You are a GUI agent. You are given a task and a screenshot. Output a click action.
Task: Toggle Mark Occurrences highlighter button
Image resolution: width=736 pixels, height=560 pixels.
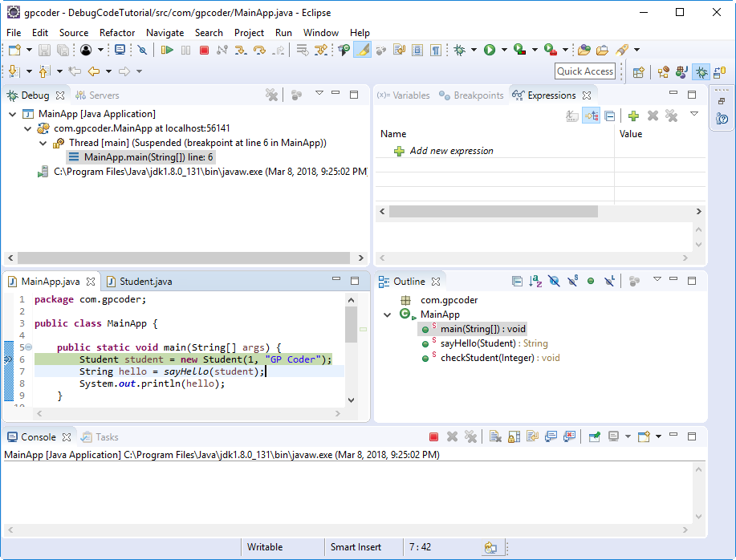(x=362, y=50)
